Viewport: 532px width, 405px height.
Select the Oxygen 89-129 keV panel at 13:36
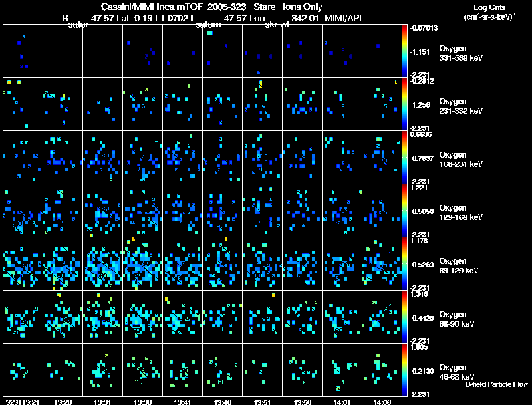pos(143,263)
